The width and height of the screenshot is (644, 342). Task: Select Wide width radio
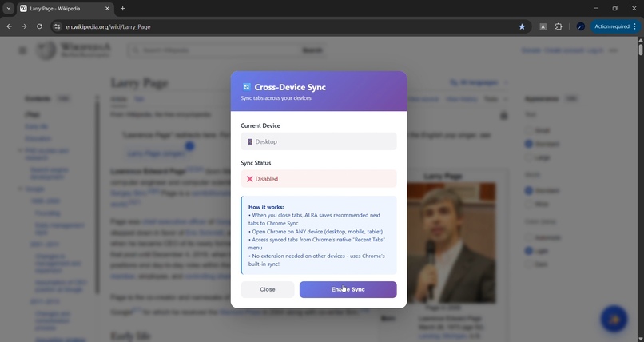[x=529, y=204]
